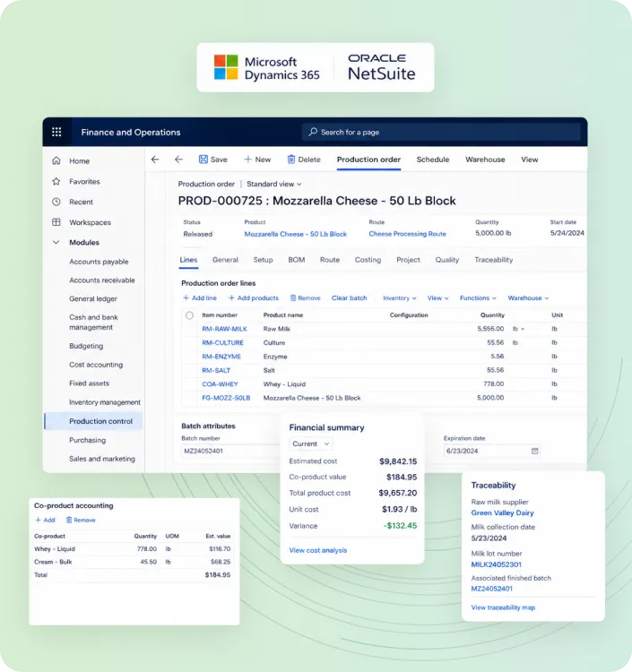Click the plus icon of Add products
Image resolution: width=632 pixels, height=672 pixels.
pyautogui.click(x=231, y=297)
